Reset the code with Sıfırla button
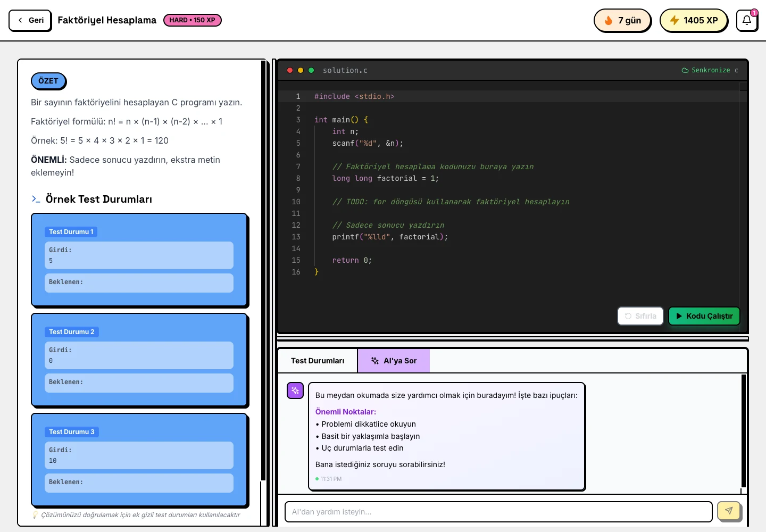Screen dimensions: 766x532 tap(640, 316)
